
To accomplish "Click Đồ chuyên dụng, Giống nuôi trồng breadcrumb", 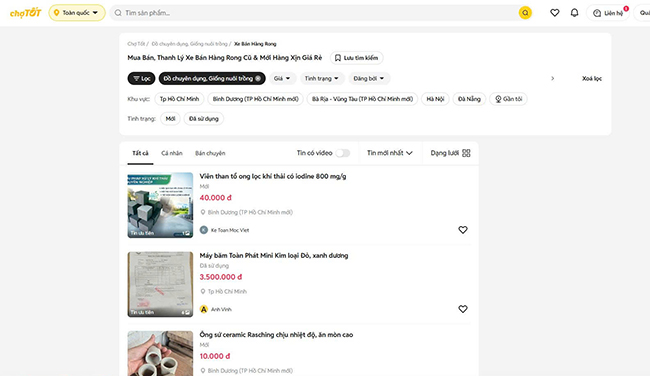I will (x=189, y=44).
